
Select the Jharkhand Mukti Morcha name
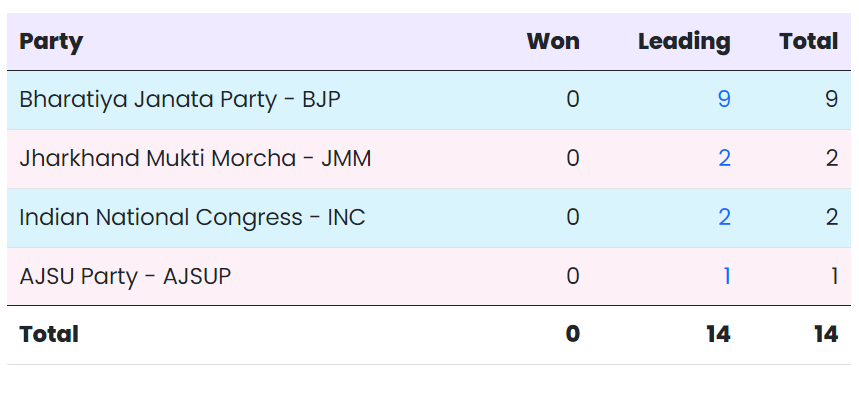195,159
